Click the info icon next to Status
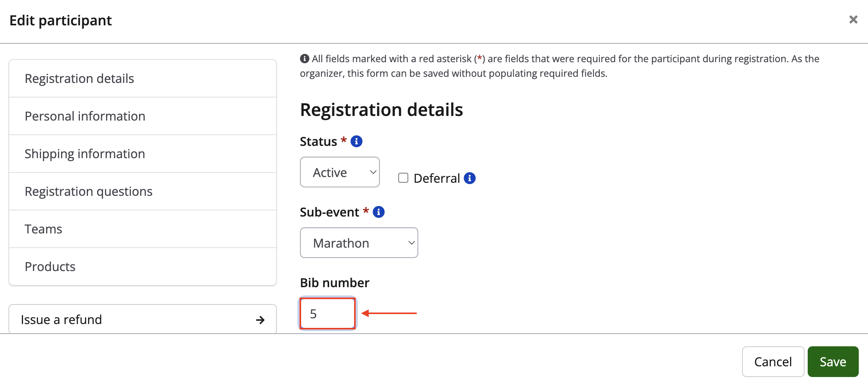Viewport: 868px width, 387px height. (x=356, y=141)
